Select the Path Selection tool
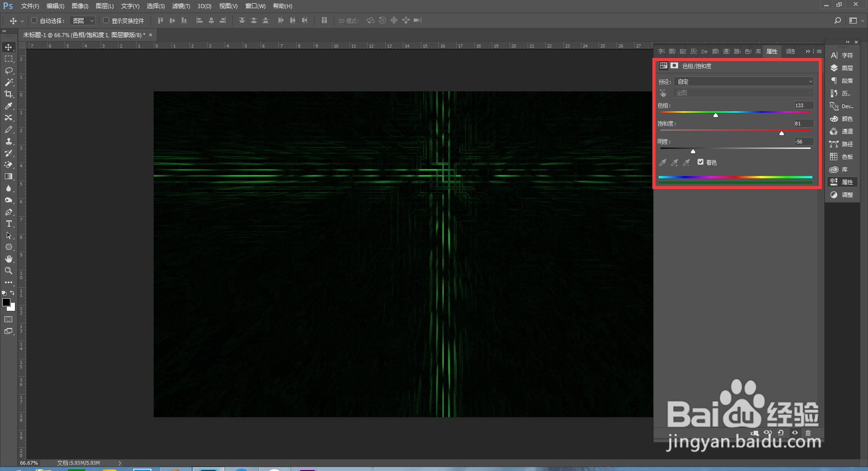Image resolution: width=868 pixels, height=471 pixels. click(9, 235)
